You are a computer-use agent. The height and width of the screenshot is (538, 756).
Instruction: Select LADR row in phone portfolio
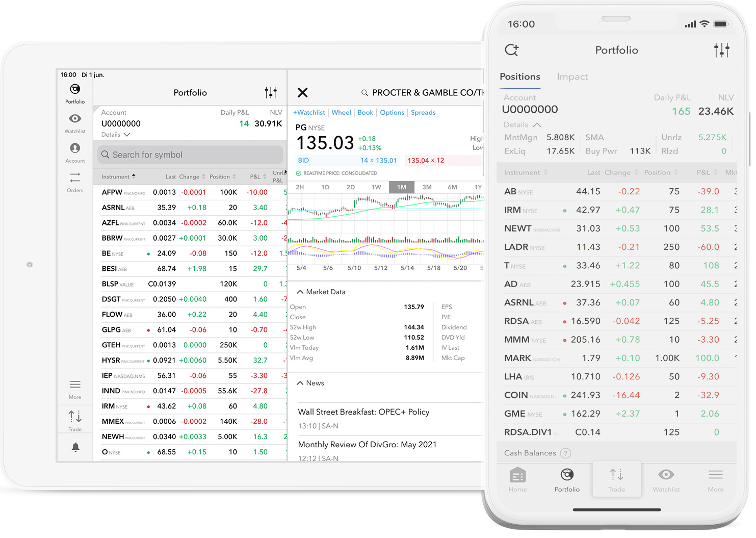pyautogui.click(x=617, y=247)
